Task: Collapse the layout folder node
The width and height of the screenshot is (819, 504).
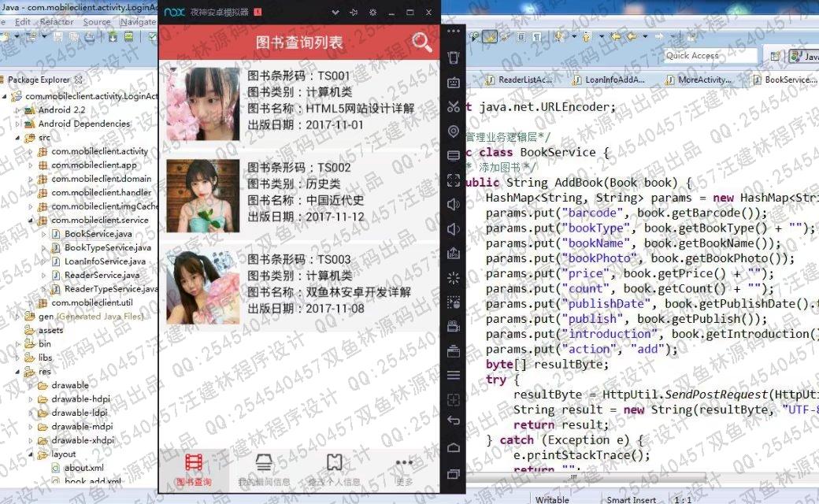Action: 30,454
